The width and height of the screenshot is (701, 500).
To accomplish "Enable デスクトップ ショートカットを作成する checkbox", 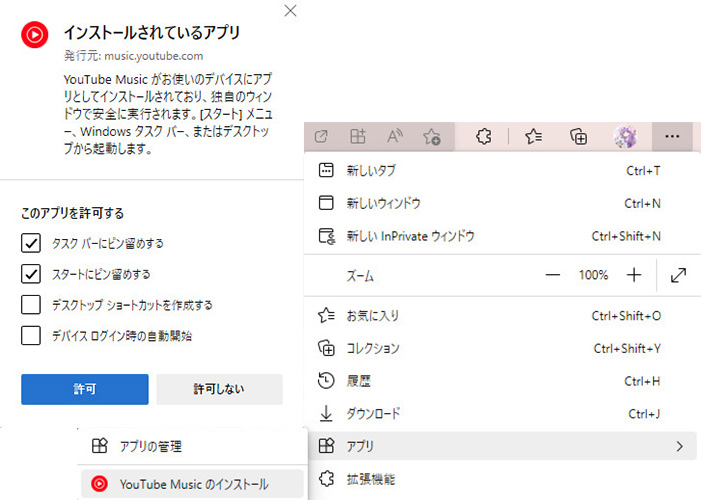I will (x=31, y=305).
